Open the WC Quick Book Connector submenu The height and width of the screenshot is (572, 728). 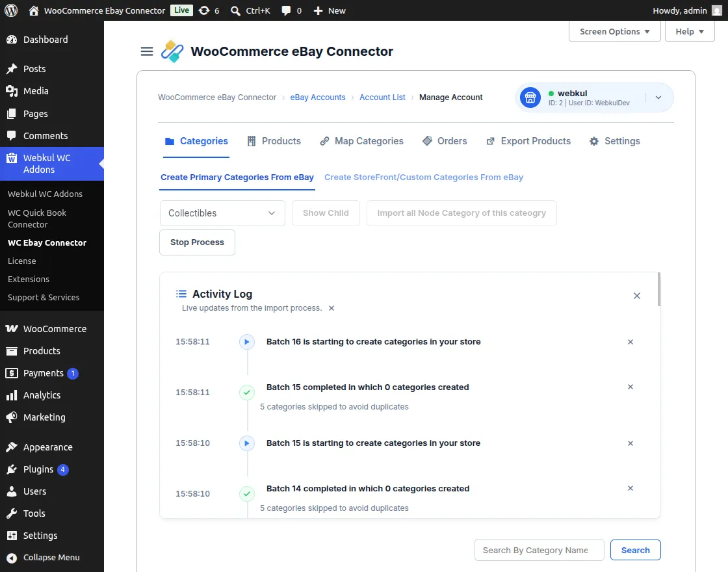[x=37, y=218]
